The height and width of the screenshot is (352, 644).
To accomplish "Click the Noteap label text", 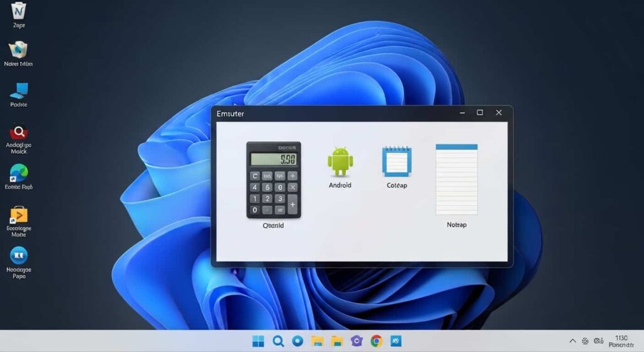I will [457, 225].
